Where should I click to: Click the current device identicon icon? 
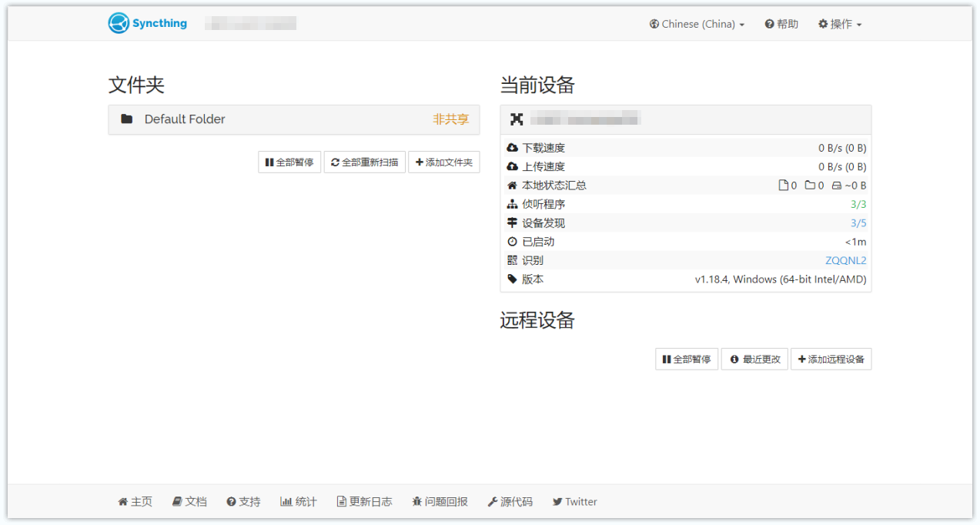coord(517,119)
